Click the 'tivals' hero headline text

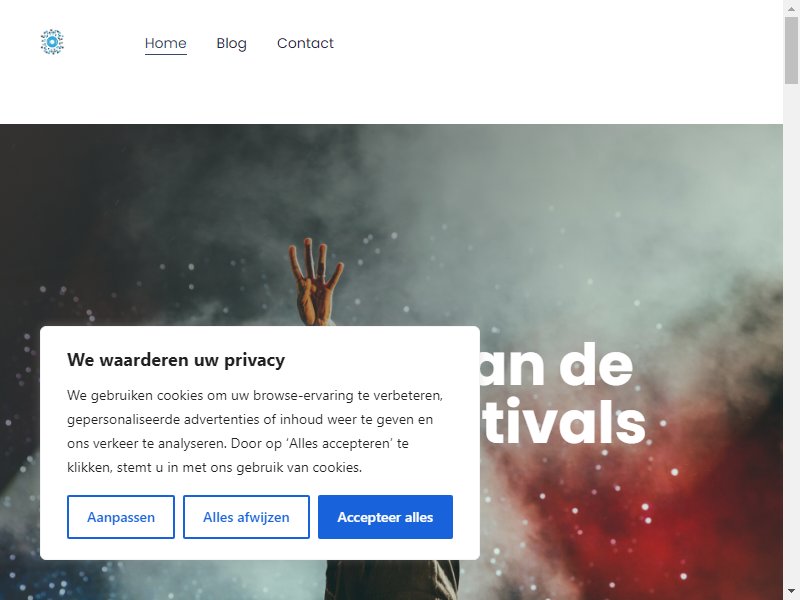pyautogui.click(x=564, y=422)
